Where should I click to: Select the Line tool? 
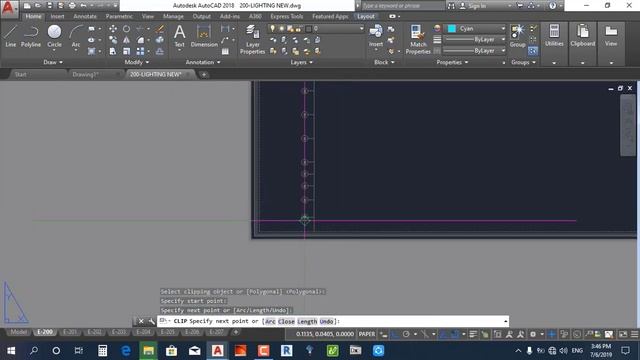pyautogui.click(x=11, y=36)
